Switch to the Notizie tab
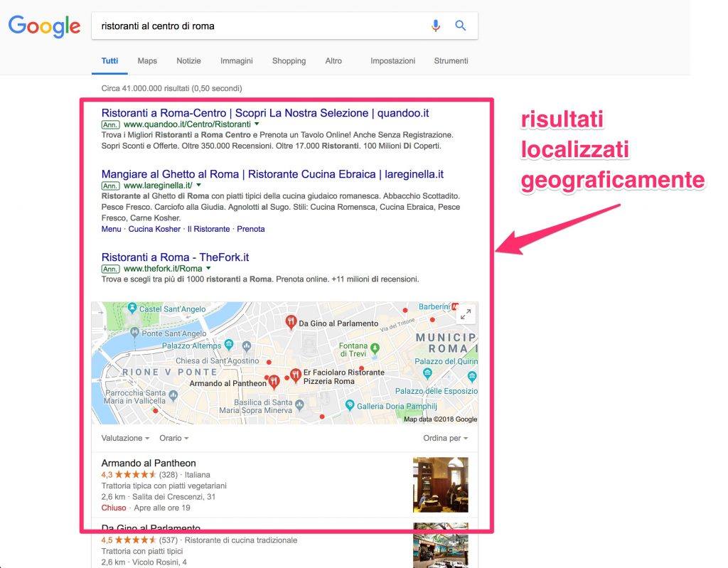 [x=188, y=61]
